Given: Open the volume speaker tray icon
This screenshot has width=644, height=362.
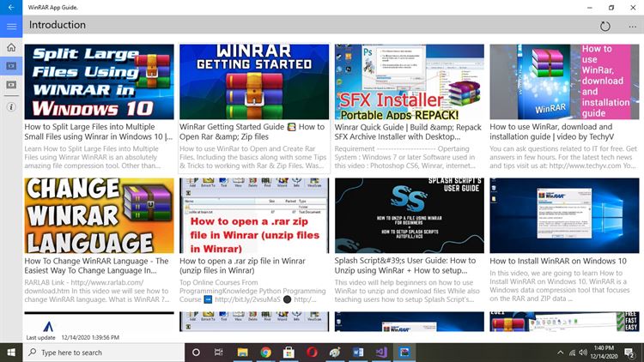Looking at the screenshot, I should point(583,353).
